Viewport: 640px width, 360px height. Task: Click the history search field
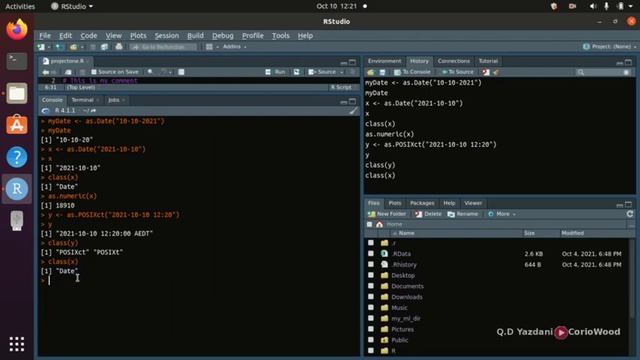(x=603, y=72)
